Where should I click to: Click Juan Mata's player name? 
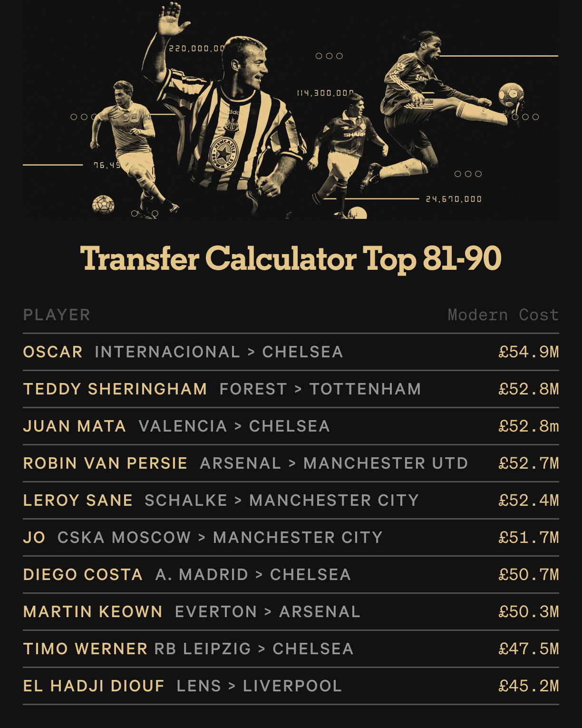pyautogui.click(x=75, y=426)
